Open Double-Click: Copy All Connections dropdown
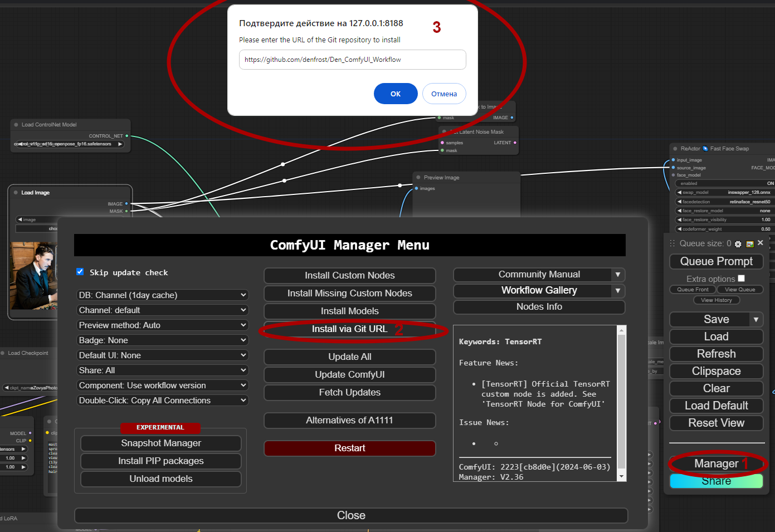 click(163, 400)
